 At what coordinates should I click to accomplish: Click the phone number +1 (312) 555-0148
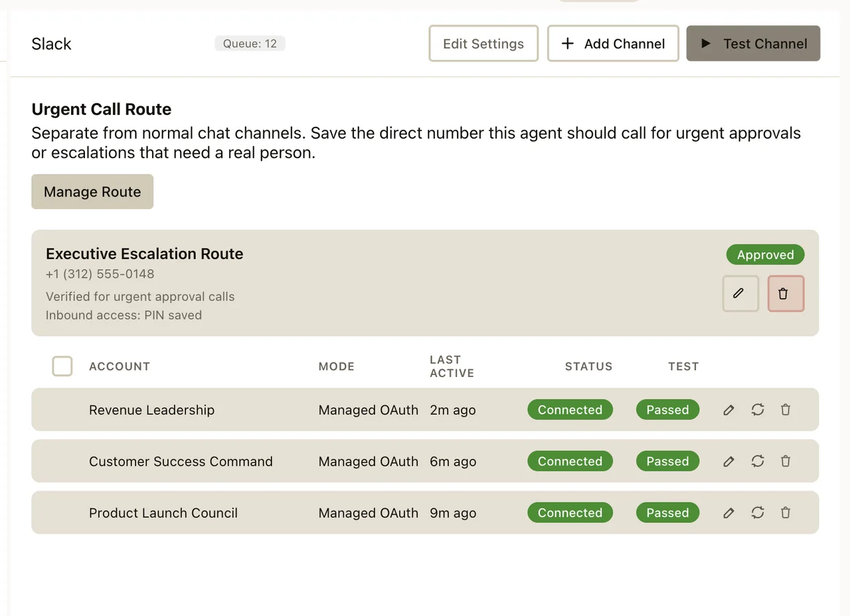click(100, 274)
